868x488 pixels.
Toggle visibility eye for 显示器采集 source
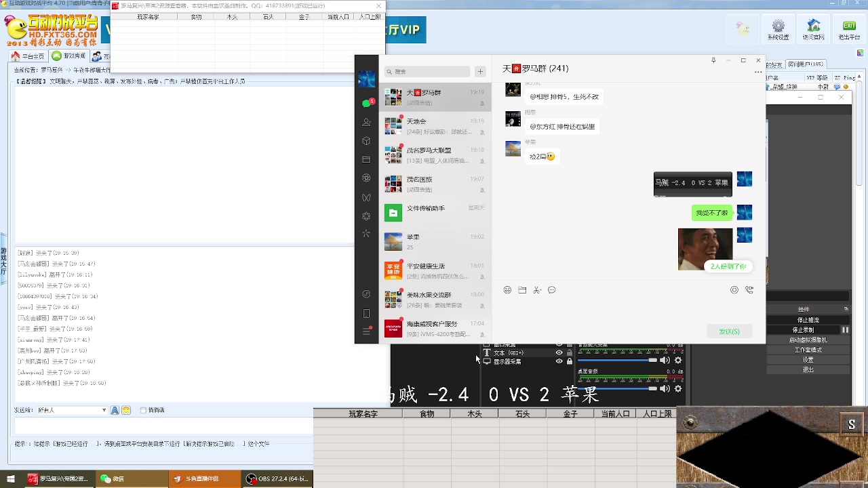pyautogui.click(x=559, y=362)
